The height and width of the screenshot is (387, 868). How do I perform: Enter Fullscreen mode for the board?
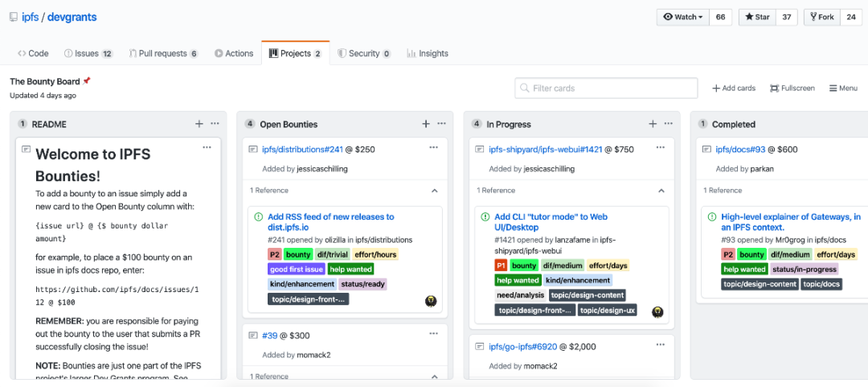[x=792, y=89]
